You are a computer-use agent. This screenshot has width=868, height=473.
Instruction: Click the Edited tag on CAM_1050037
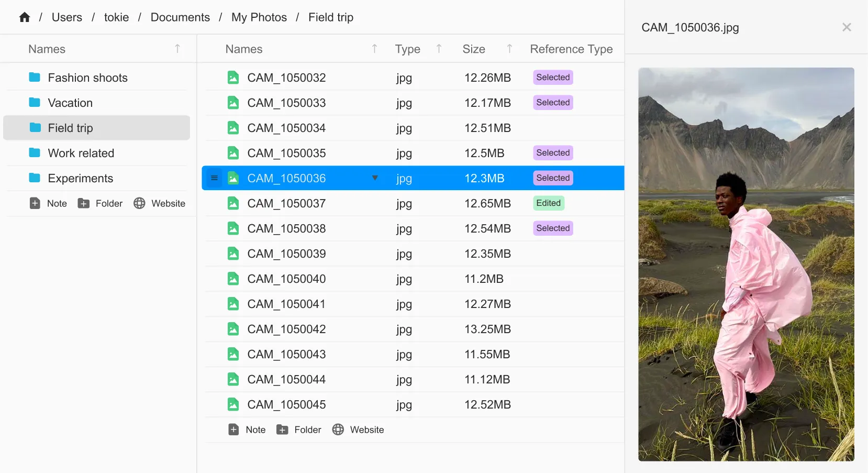click(548, 203)
